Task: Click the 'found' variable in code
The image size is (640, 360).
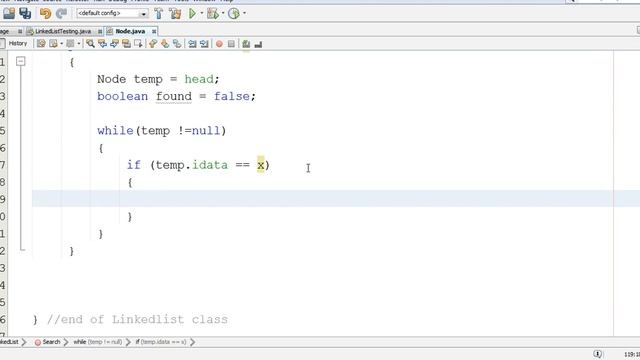Action: coord(173,96)
